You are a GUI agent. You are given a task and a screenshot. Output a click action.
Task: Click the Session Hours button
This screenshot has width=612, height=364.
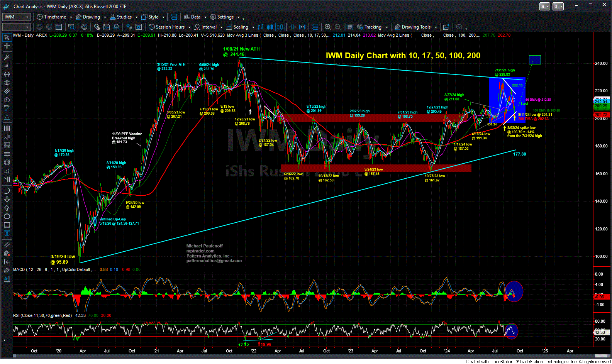167,27
